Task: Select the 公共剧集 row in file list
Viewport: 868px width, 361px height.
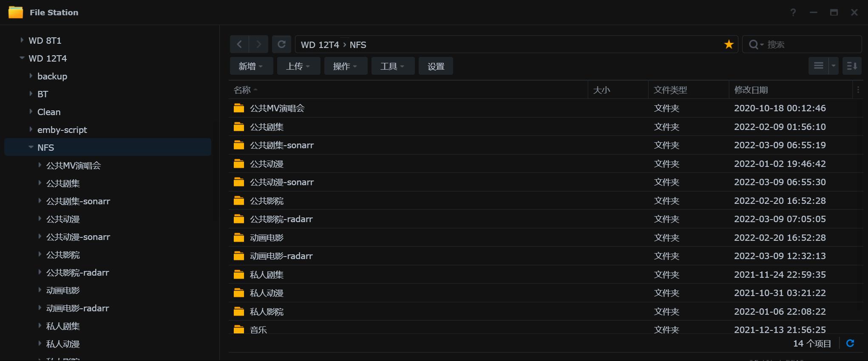Action: coord(546,127)
